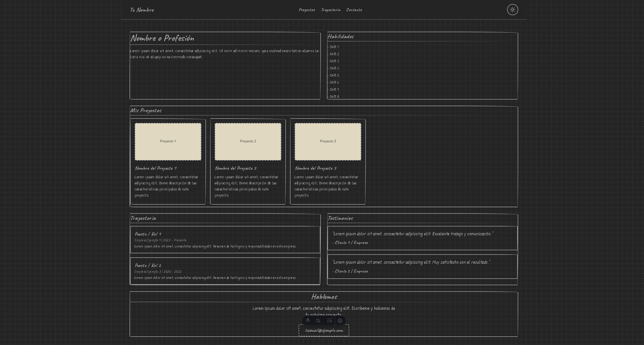
Task: Click the 'Escríbeme y hablemos' contact paragraph
Action: click(x=324, y=311)
